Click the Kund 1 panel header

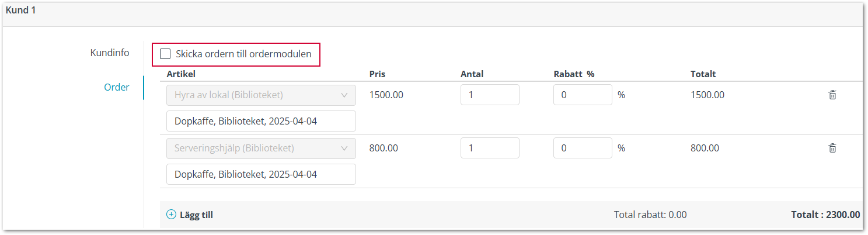pos(433,13)
